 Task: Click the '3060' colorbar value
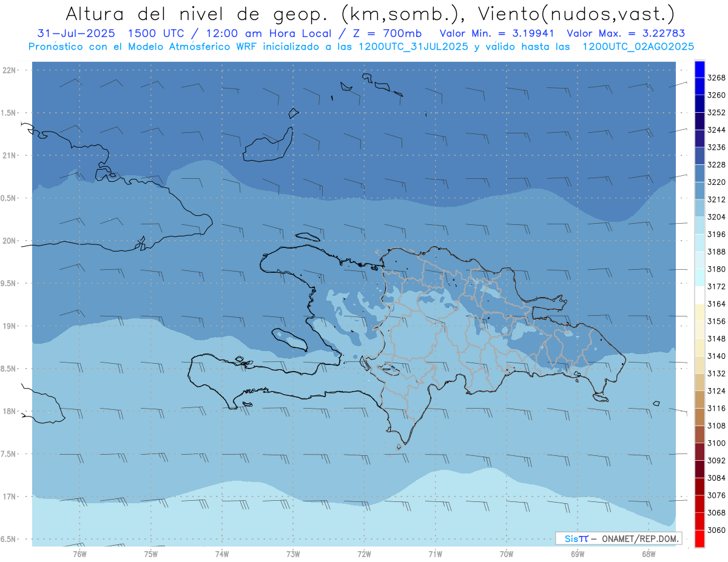[716, 530]
